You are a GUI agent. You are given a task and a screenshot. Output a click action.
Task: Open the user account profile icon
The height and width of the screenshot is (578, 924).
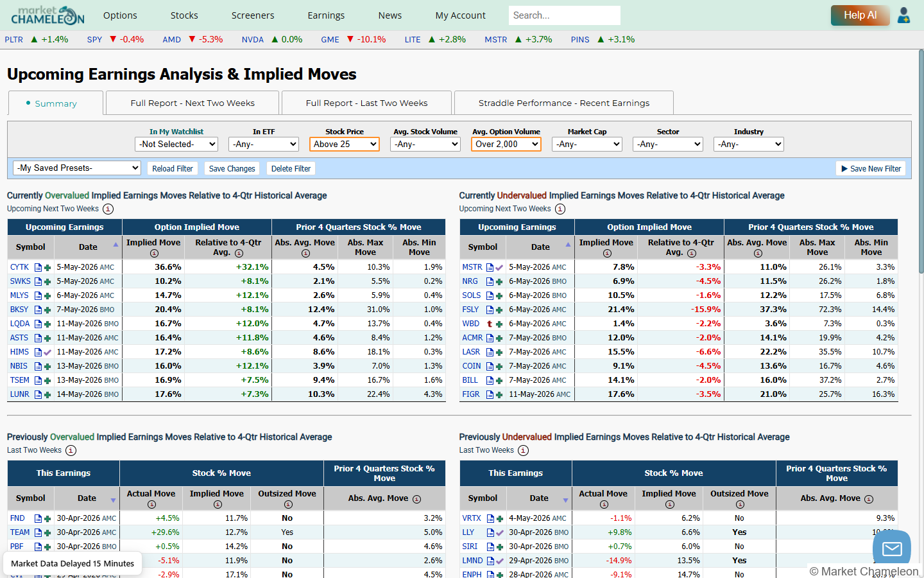tap(903, 15)
